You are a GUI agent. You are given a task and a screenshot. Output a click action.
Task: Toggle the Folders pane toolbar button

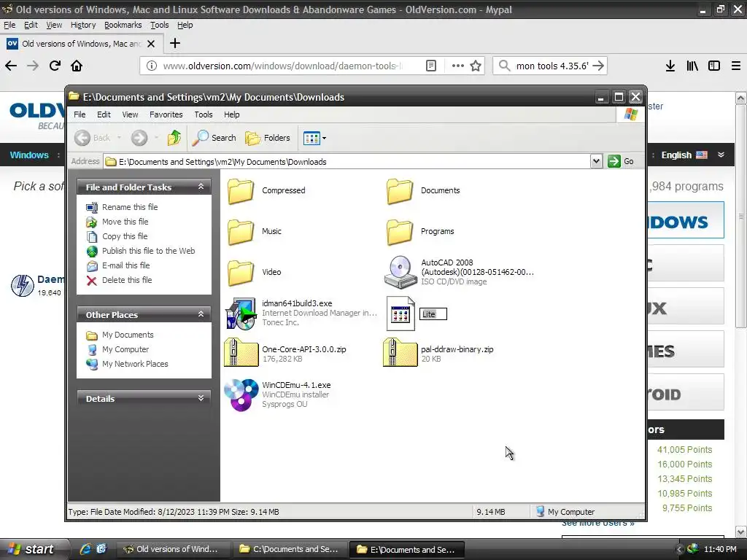pyautogui.click(x=267, y=138)
